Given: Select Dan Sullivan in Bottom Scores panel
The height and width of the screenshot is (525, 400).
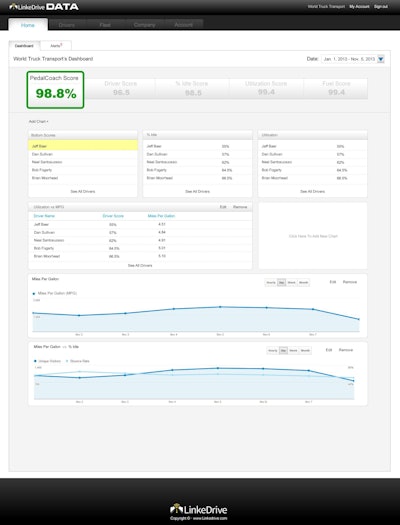Looking at the screenshot, I should coord(42,154).
